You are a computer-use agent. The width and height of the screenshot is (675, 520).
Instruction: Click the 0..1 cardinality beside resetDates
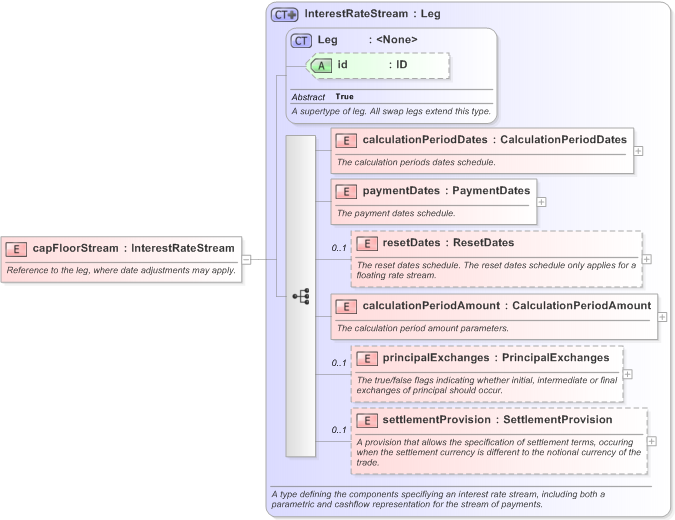point(339,248)
